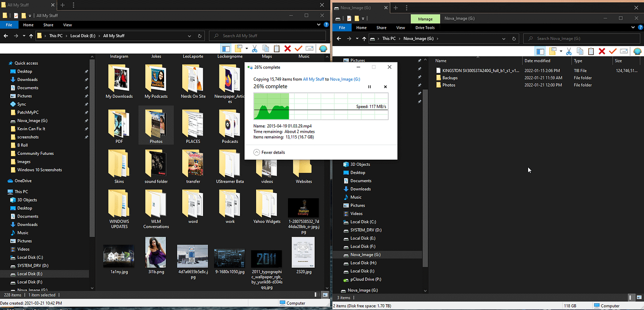Open Classic Shell settings shell icon in Nova_Image window
The width and height of the screenshot is (644, 310).
point(637,51)
